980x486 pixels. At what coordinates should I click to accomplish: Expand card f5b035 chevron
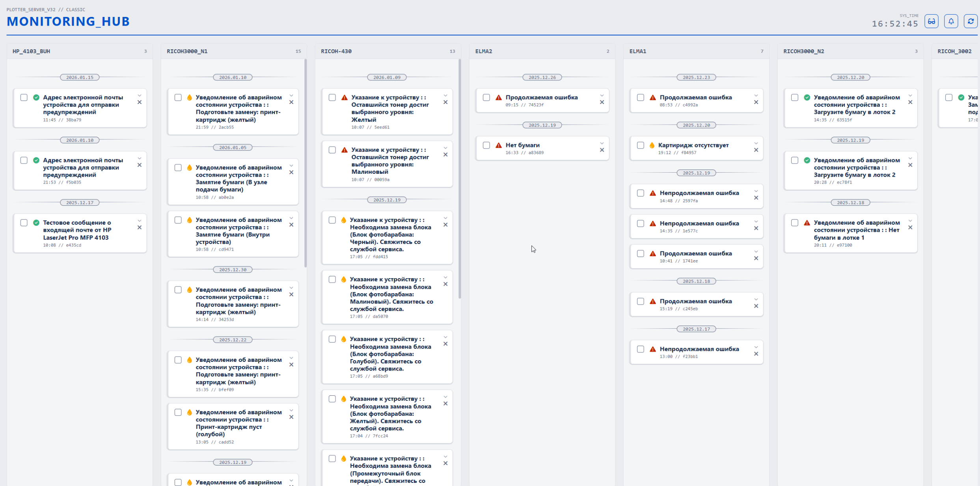(x=140, y=158)
